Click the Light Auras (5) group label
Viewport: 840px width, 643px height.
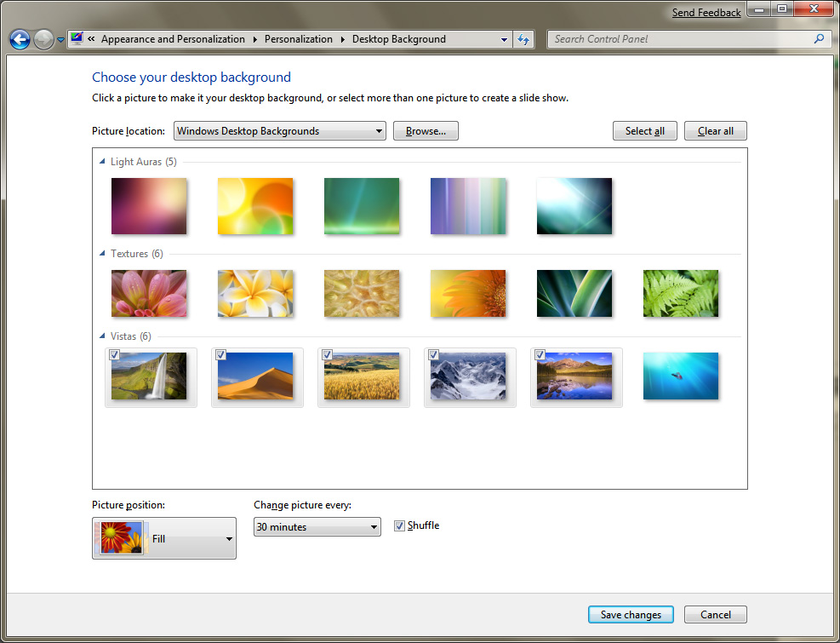coord(144,162)
